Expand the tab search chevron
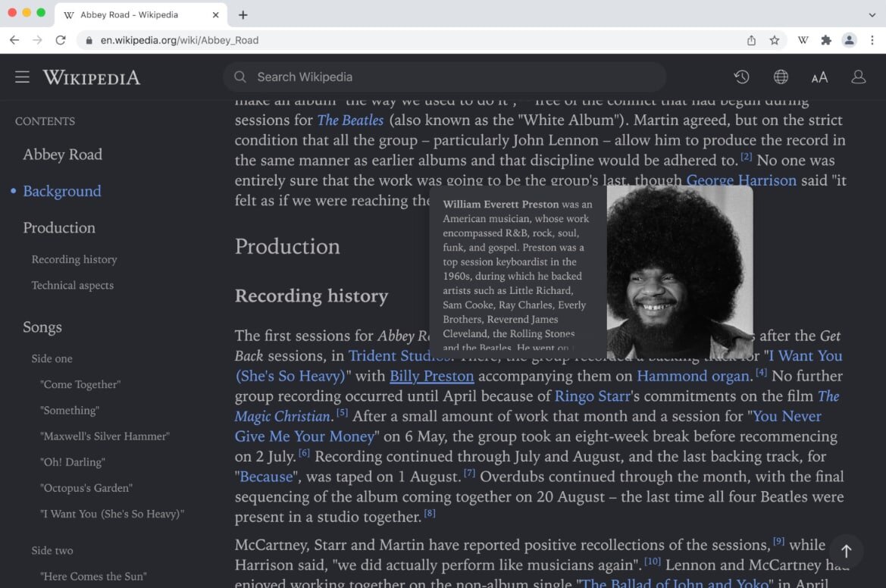Viewport: 886px width, 588px height. click(x=872, y=15)
